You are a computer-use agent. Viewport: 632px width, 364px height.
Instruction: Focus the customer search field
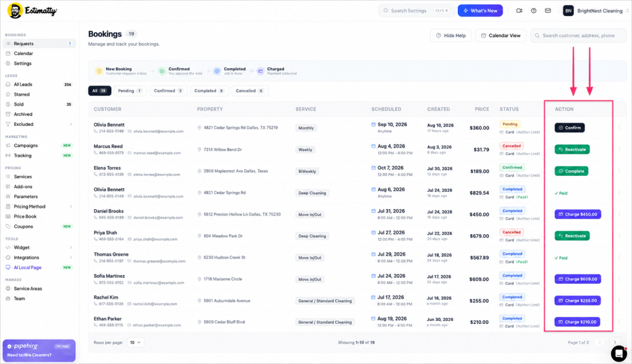point(578,35)
